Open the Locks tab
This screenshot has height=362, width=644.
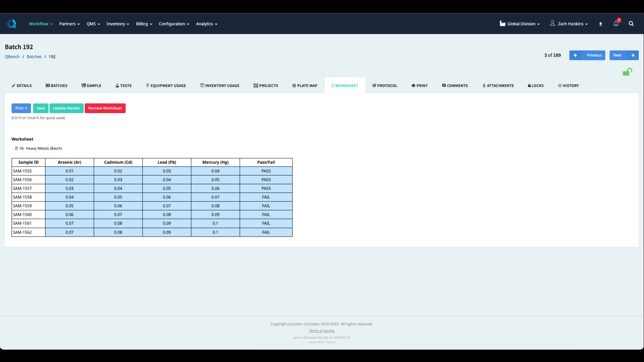pyautogui.click(x=535, y=85)
